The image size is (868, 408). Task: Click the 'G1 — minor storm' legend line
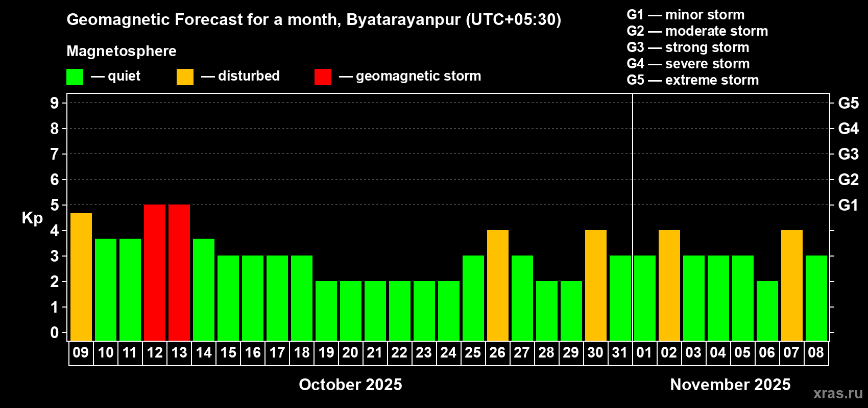pos(686,15)
